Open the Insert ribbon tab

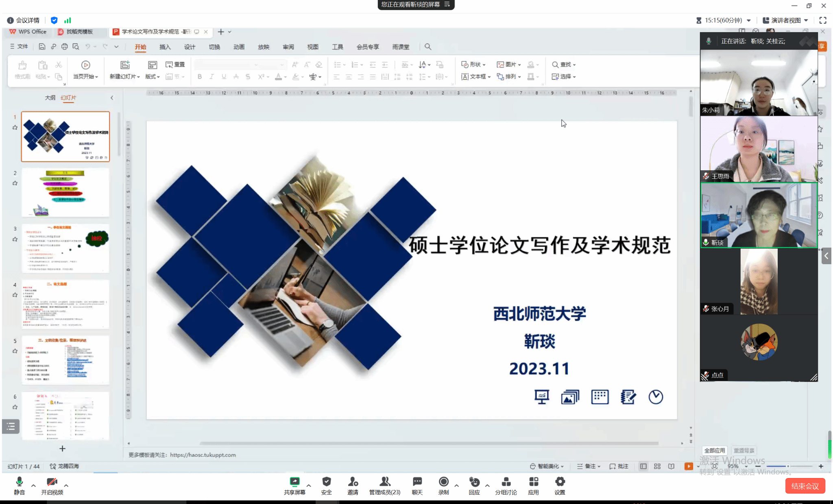click(x=165, y=47)
